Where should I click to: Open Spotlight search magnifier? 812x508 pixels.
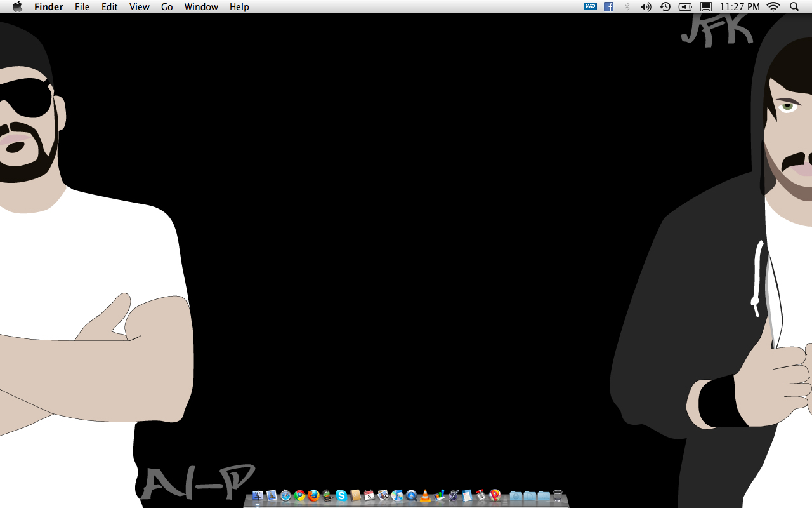794,6
